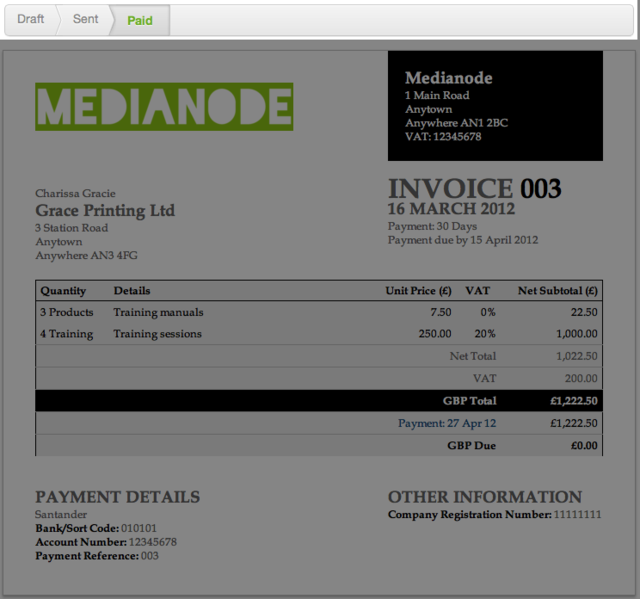Click the Net Subtotal (£) column header
640x599 pixels.
pyautogui.click(x=557, y=291)
